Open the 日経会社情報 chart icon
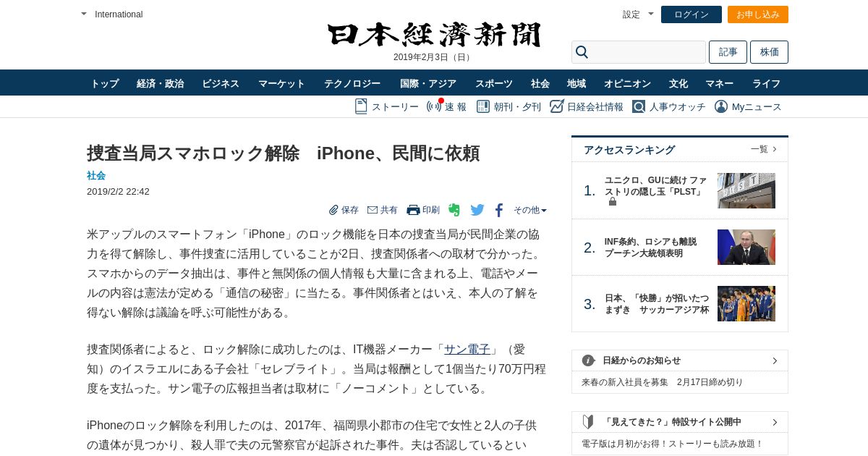 [556, 106]
